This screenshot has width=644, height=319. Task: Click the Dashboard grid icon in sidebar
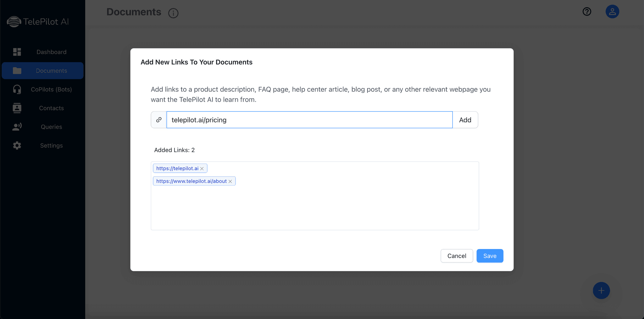click(x=17, y=52)
